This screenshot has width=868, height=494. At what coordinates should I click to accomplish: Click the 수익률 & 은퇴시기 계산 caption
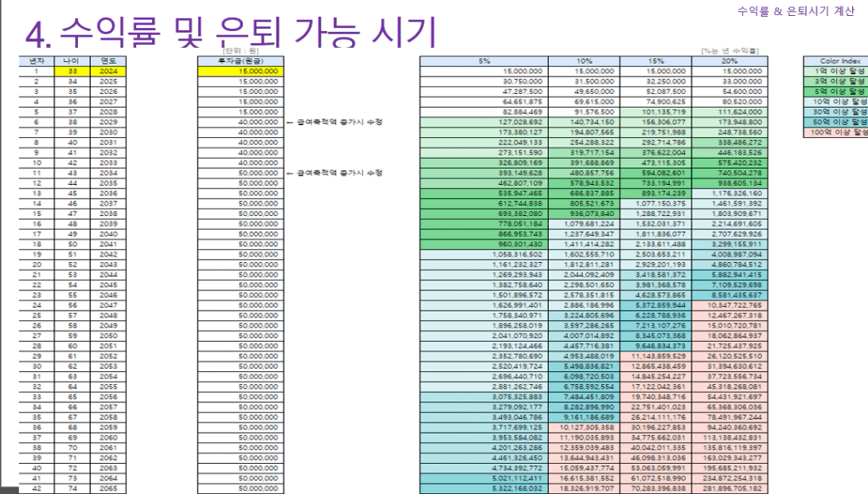coord(796,11)
